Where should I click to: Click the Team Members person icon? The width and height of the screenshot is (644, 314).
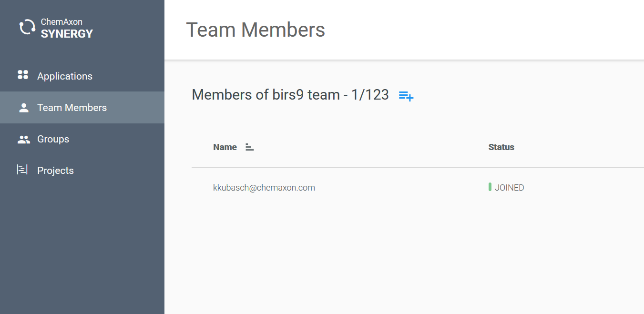click(x=24, y=108)
